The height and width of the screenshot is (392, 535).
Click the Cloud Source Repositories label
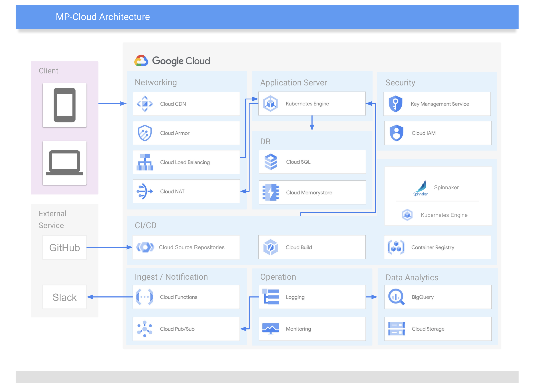click(192, 247)
